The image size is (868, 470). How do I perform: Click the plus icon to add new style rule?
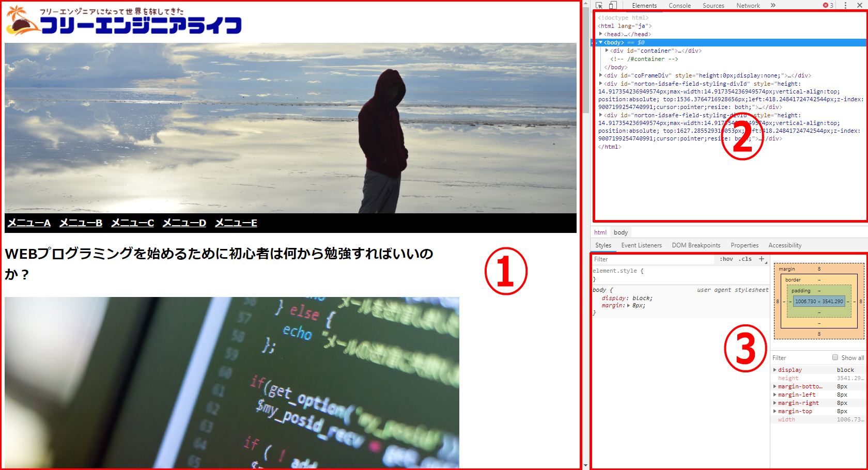(x=762, y=259)
